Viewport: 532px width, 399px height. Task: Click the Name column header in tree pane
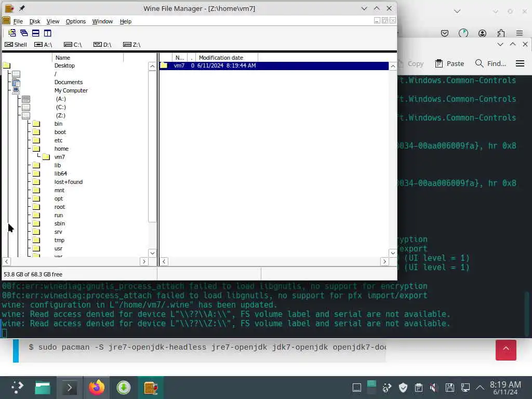[88, 58]
